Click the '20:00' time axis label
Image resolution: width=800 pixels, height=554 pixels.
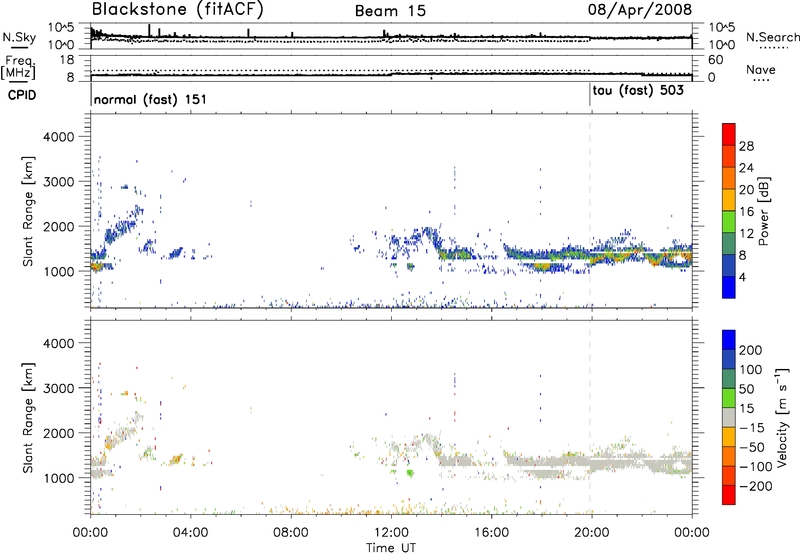591,533
